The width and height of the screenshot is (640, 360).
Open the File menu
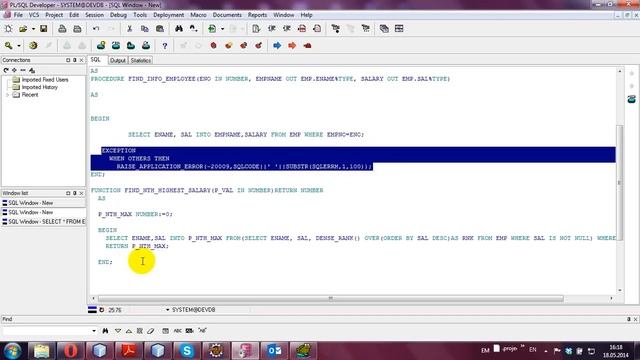[18, 15]
